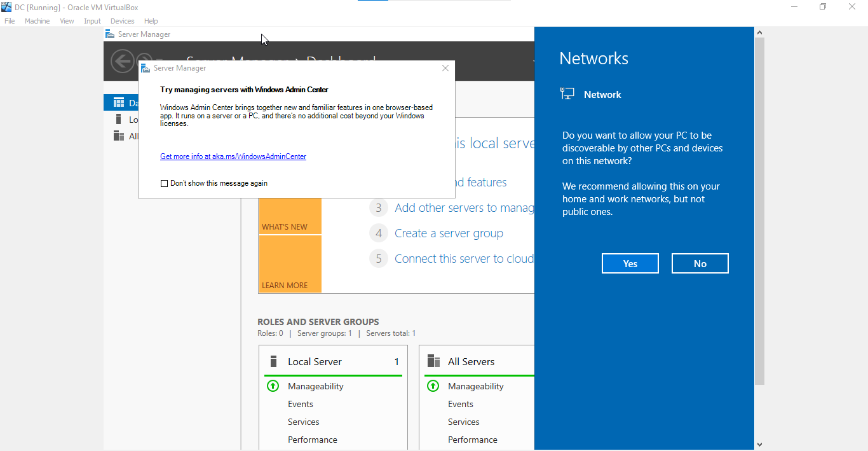Open Services in Local Server tile
Screen dimensions: 868x451
[303, 422]
